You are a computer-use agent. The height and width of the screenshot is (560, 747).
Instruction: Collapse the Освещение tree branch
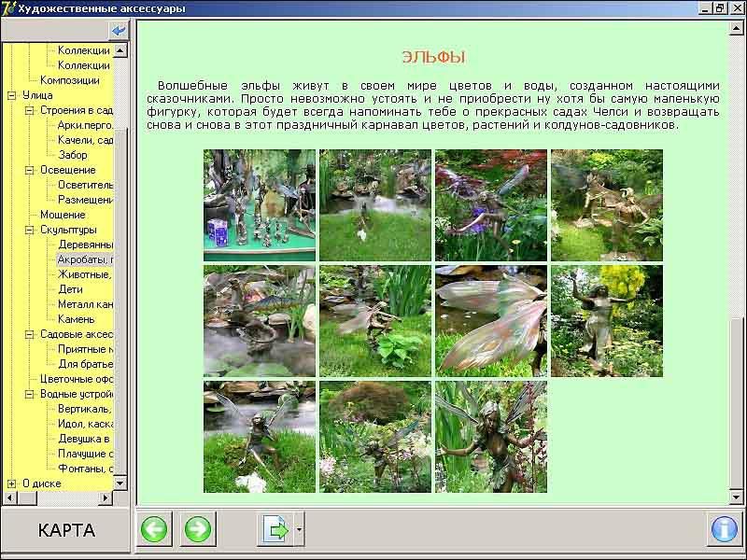(x=30, y=170)
